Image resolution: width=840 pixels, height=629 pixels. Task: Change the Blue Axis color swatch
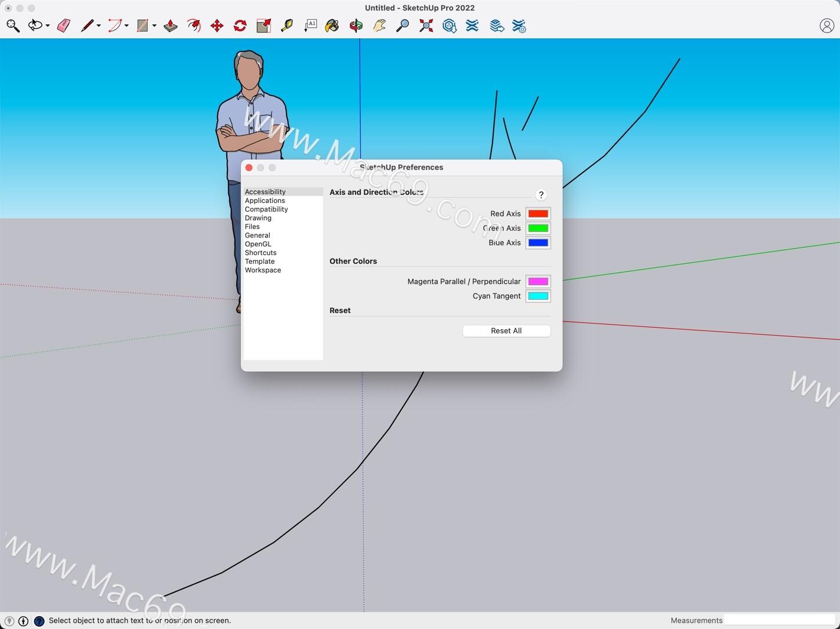(x=538, y=243)
